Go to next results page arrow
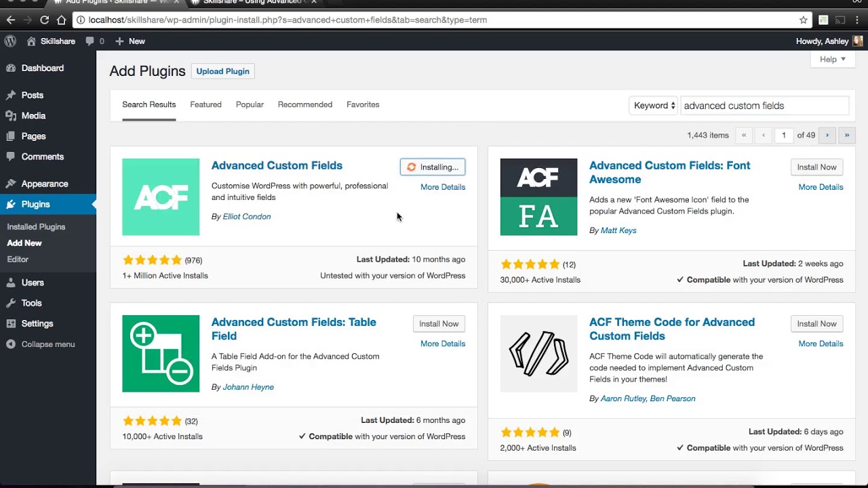This screenshot has width=868, height=488. [x=827, y=136]
